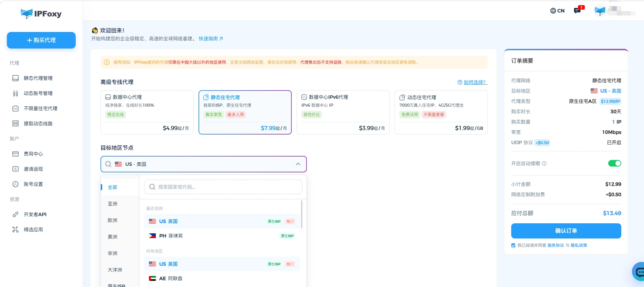Open the 开发者API sidebar icon
Viewport: 644px width, 287px height.
point(15,214)
